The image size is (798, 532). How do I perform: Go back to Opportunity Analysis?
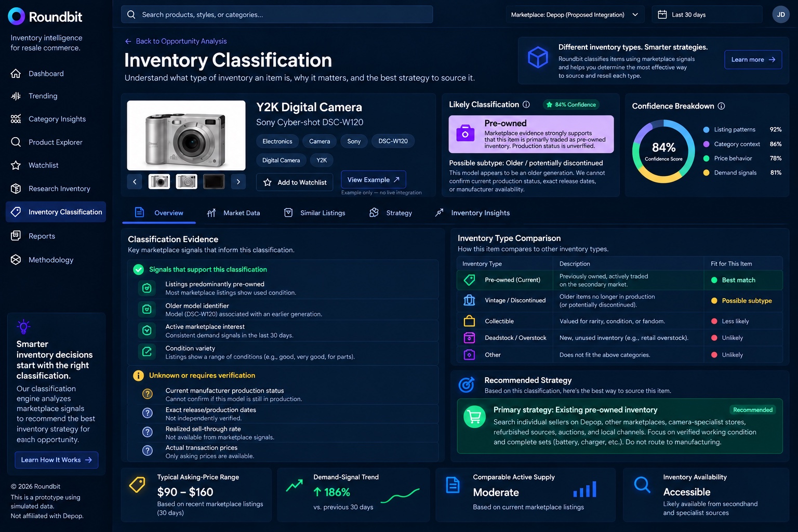[x=176, y=41]
